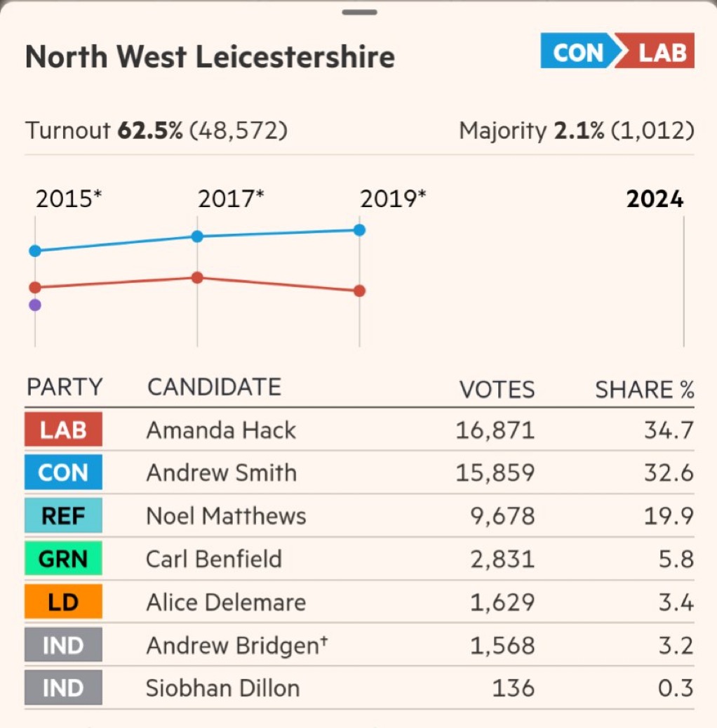This screenshot has width=717, height=728.
Task: Click the LAB party badge for Amanda Hack
Action: 63,430
